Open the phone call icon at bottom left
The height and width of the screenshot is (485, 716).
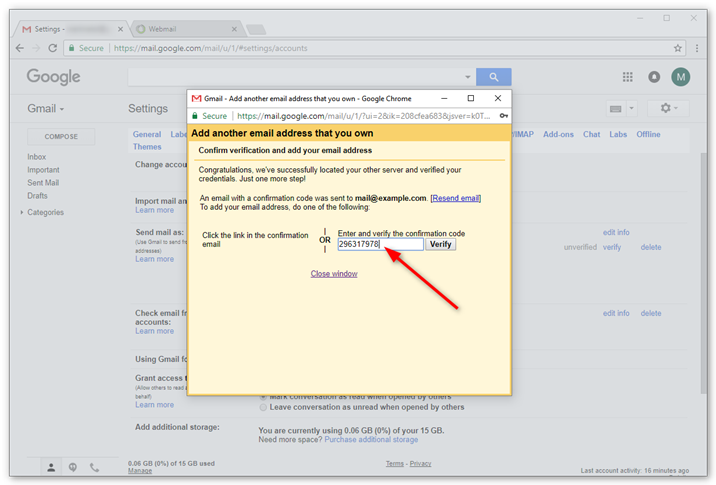pos(95,467)
